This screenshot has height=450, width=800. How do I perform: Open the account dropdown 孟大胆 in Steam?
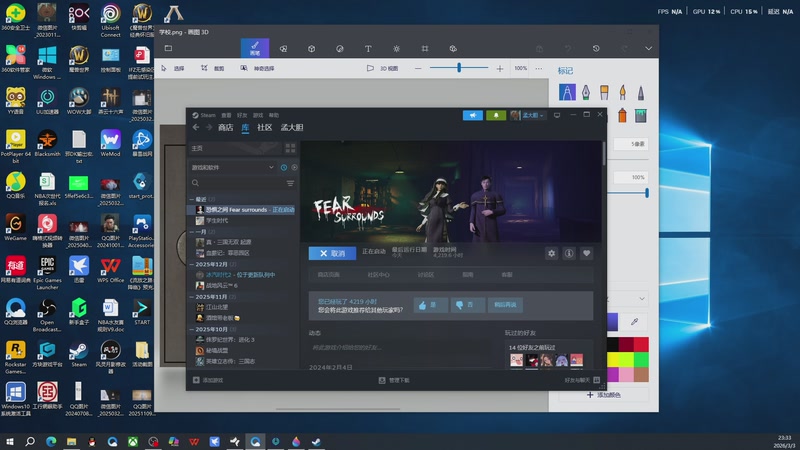point(528,115)
